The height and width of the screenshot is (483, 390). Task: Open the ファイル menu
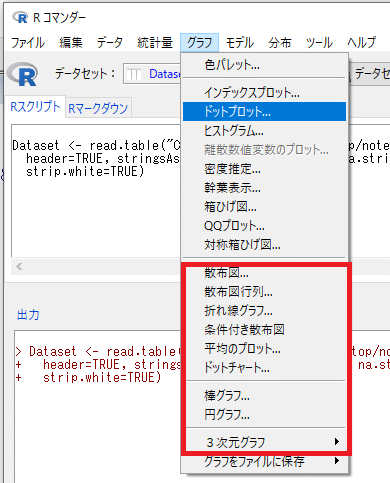click(x=28, y=43)
